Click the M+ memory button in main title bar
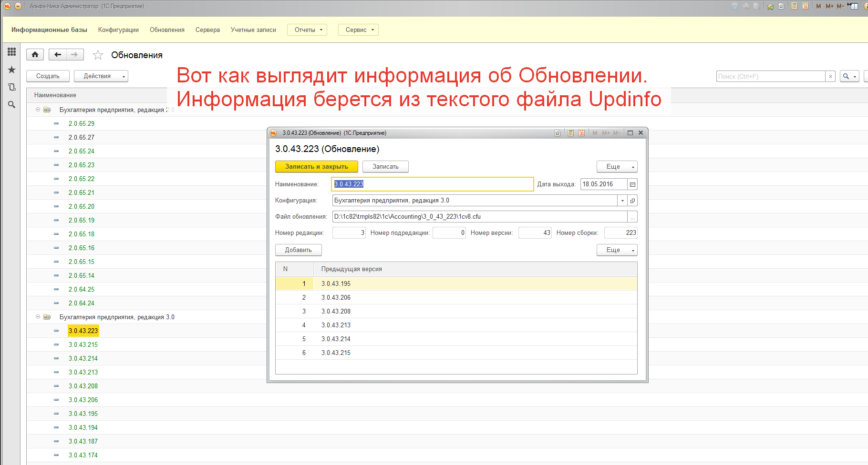The height and width of the screenshot is (465, 868). coord(830,6)
